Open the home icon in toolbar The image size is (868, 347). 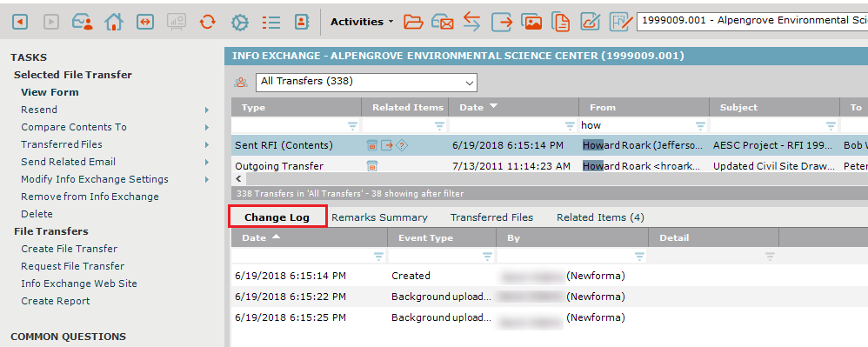[113, 22]
